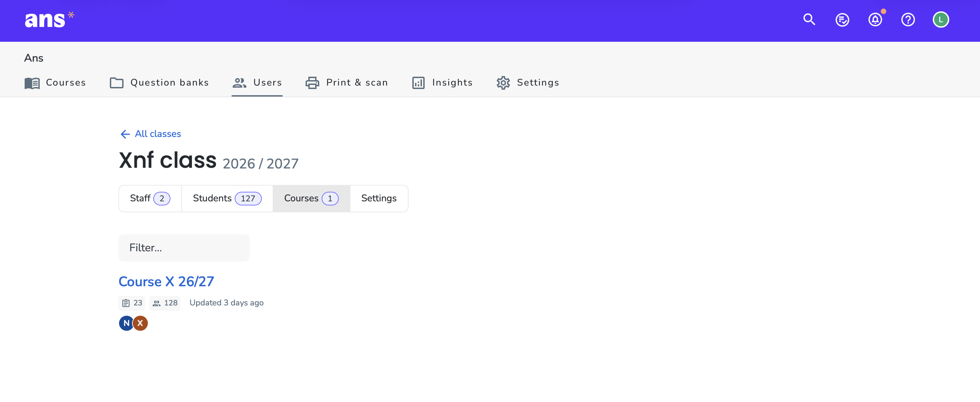
Task: Go to the Courses navigation tab
Action: (55, 83)
